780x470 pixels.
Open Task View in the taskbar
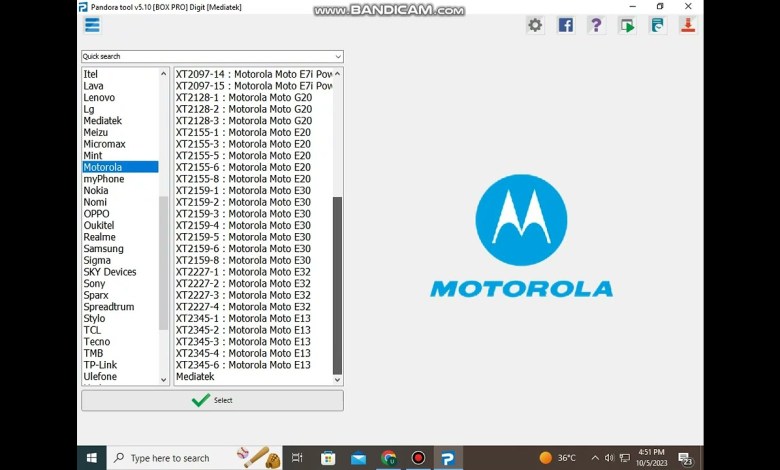coord(297,458)
